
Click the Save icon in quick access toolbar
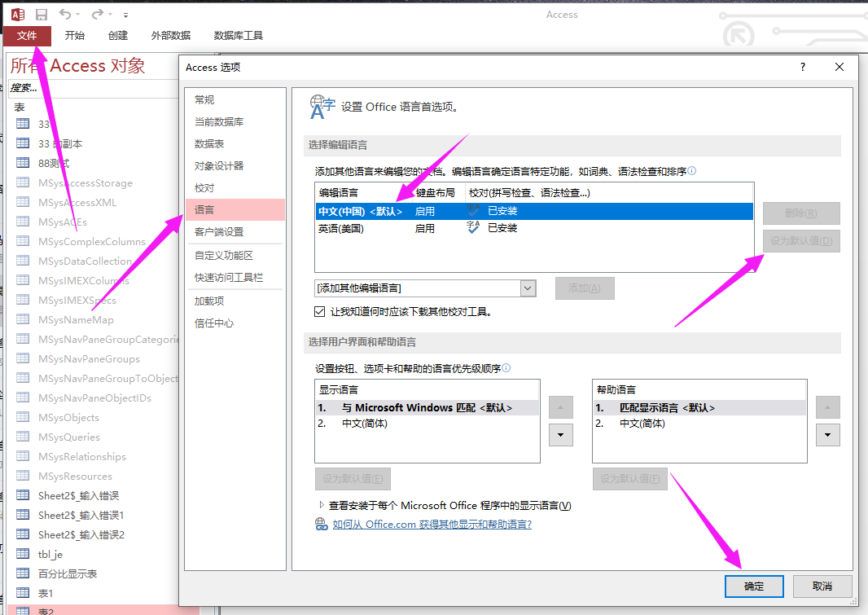pyautogui.click(x=41, y=15)
